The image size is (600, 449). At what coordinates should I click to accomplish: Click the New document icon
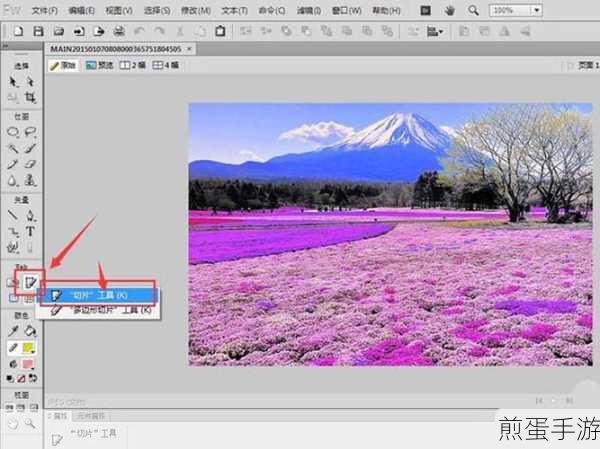[18, 31]
